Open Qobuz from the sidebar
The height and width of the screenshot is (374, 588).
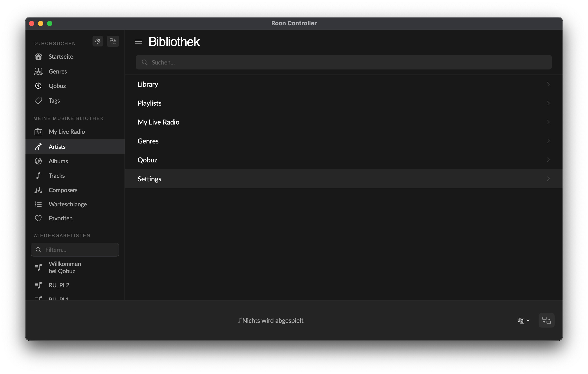(57, 86)
